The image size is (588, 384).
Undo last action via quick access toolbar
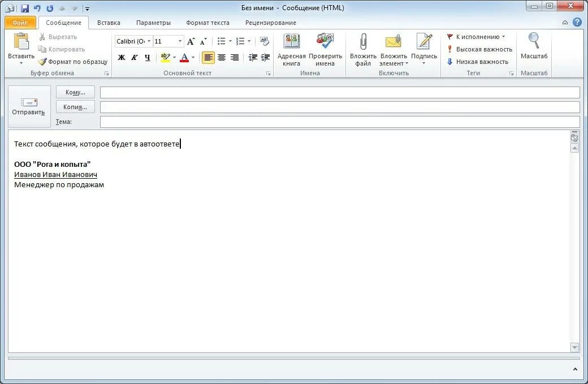tap(37, 8)
